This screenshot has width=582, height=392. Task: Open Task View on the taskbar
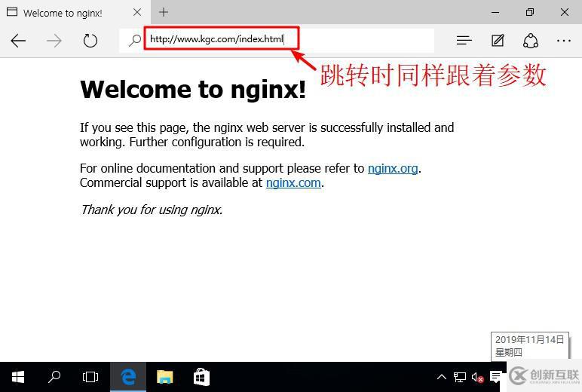tap(90, 377)
